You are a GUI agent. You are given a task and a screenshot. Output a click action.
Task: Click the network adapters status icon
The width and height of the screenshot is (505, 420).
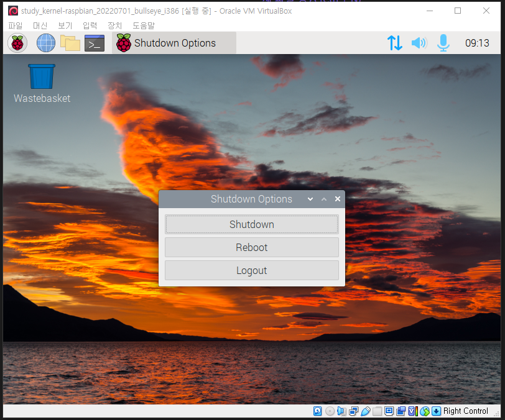352,411
